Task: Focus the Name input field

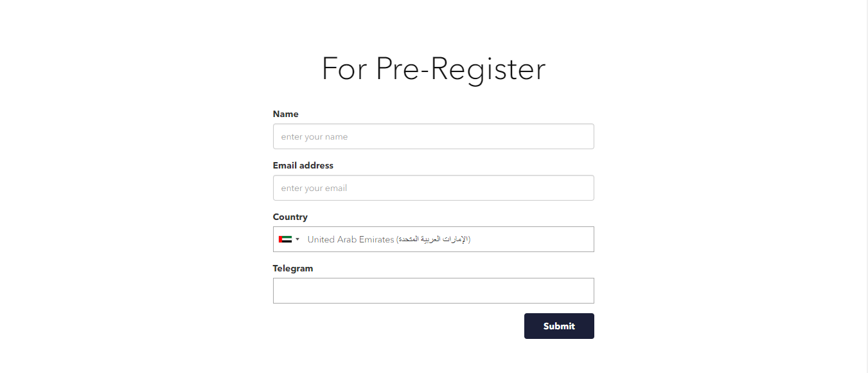Action: [434, 136]
